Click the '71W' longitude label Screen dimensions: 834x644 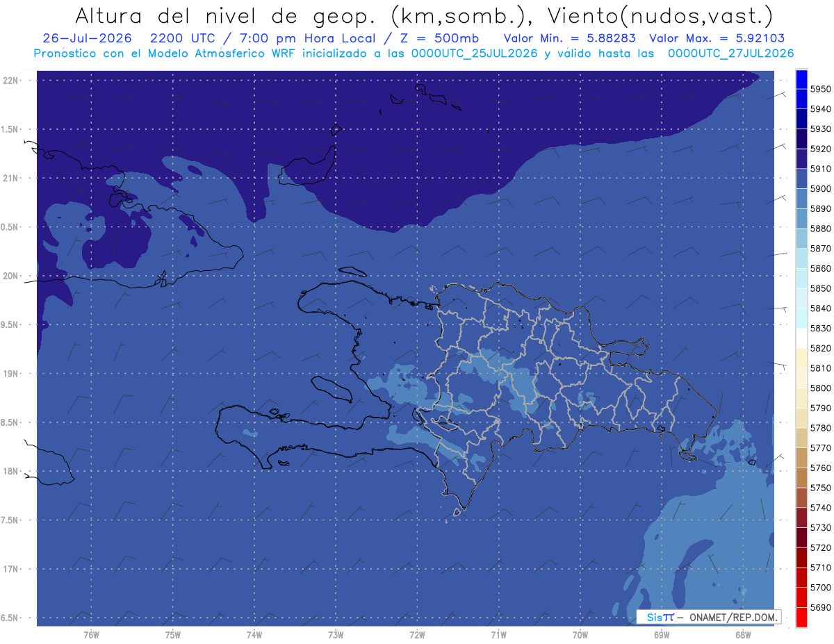pyautogui.click(x=498, y=634)
